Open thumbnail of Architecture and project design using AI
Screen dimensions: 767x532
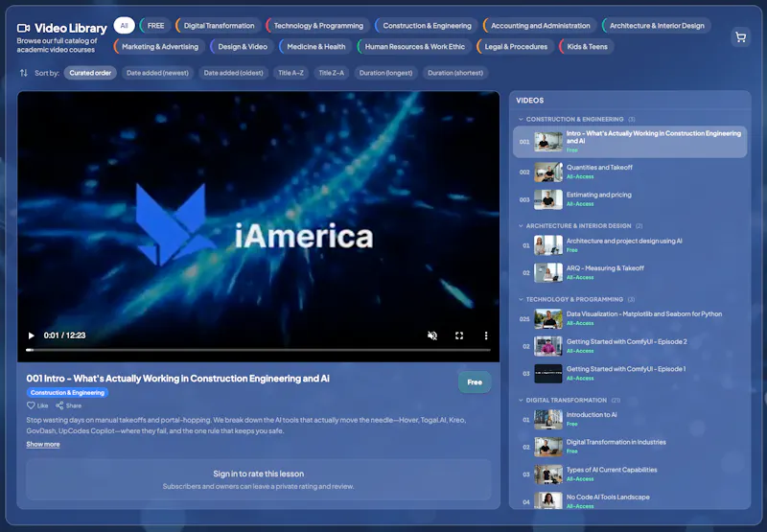point(548,245)
